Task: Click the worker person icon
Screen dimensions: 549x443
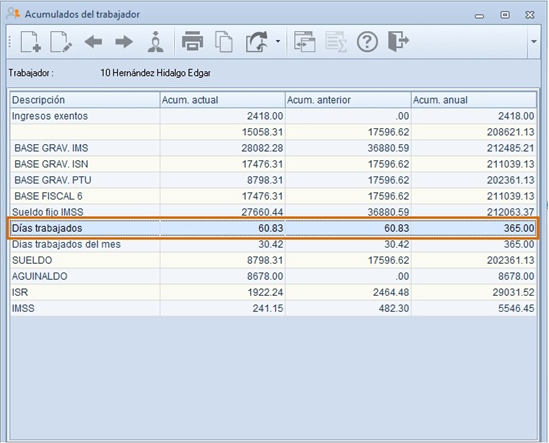Action: click(x=155, y=42)
